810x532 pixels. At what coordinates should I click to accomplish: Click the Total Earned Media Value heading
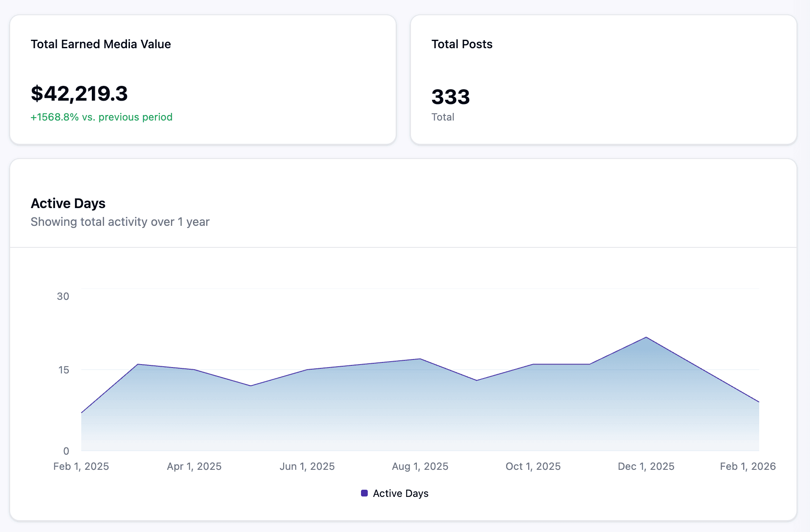101,44
